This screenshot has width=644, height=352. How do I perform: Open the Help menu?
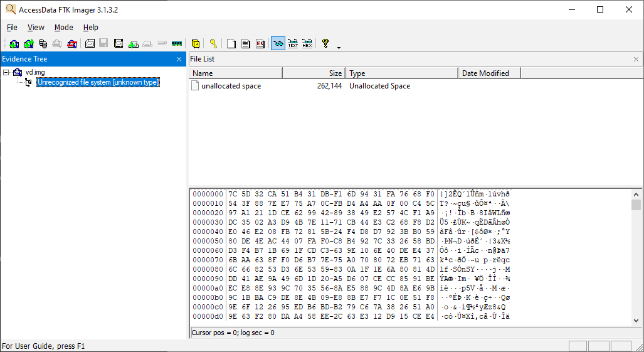90,28
